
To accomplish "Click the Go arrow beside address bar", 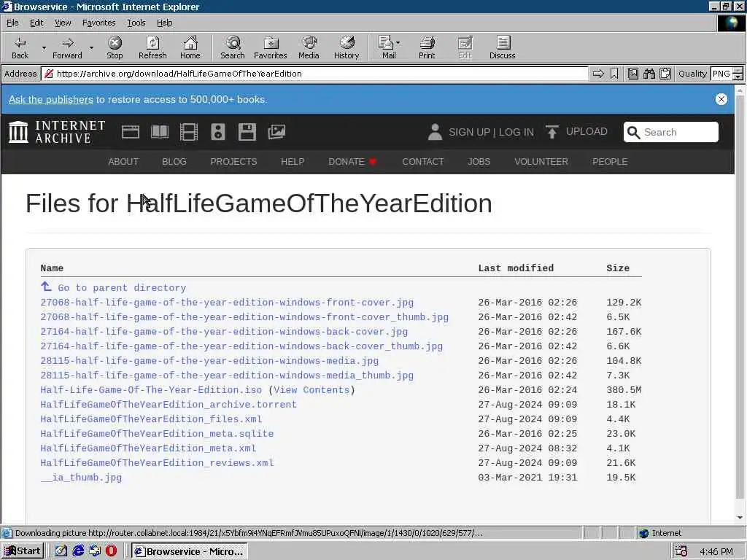I will (x=598, y=74).
